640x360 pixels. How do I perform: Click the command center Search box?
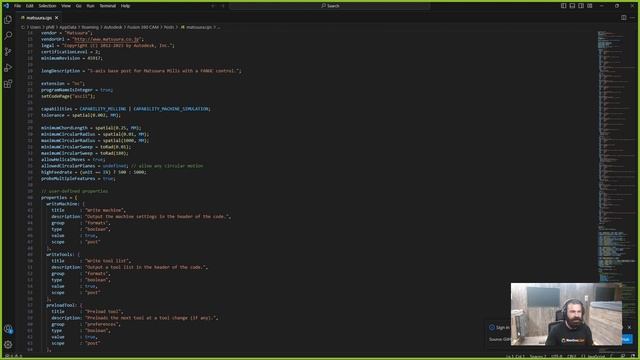330,6
